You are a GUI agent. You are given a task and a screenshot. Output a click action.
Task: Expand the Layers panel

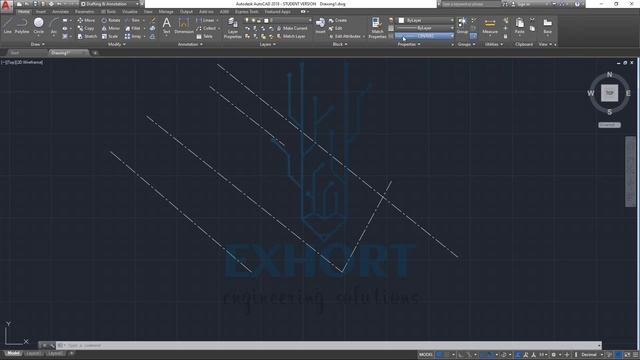pyautogui.click(x=267, y=44)
